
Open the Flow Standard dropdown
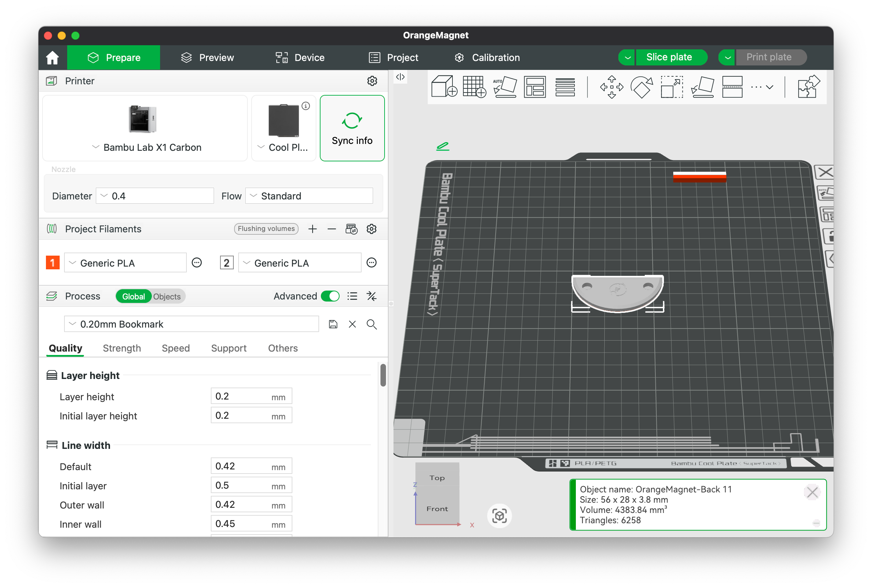click(x=309, y=196)
